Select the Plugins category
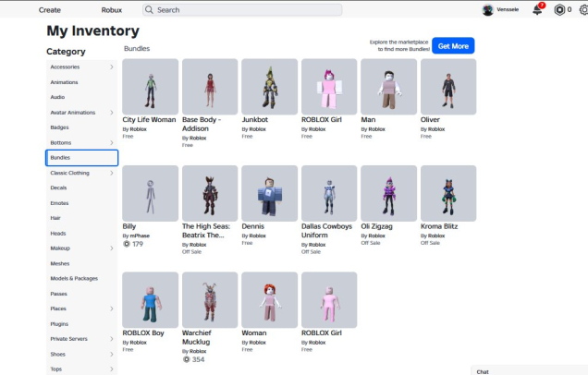 point(81,324)
